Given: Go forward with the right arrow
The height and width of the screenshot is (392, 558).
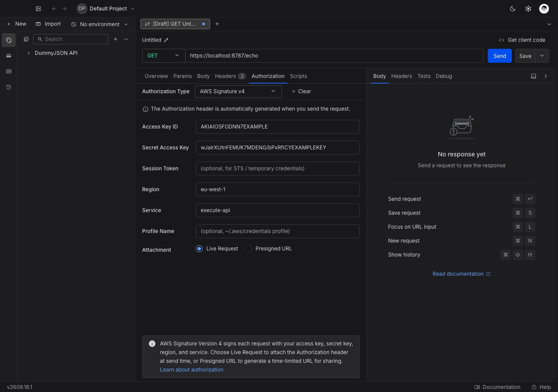Looking at the screenshot, I should click(65, 9).
